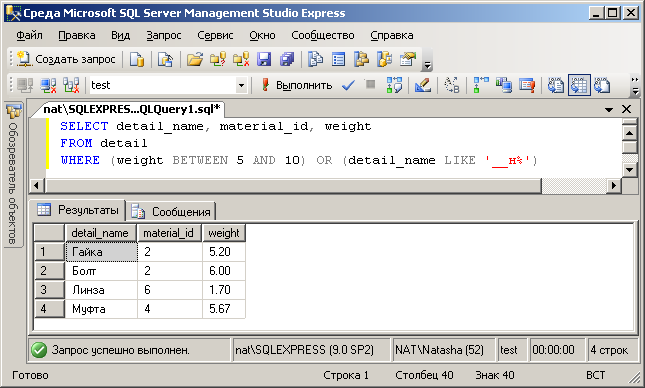
Task: Click the Создать запрос button
Action: 67,59
